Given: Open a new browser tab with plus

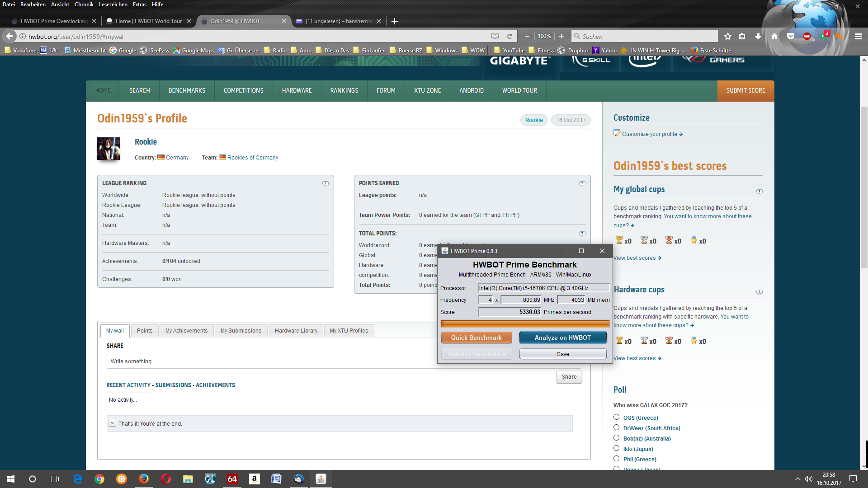Looking at the screenshot, I should [395, 21].
